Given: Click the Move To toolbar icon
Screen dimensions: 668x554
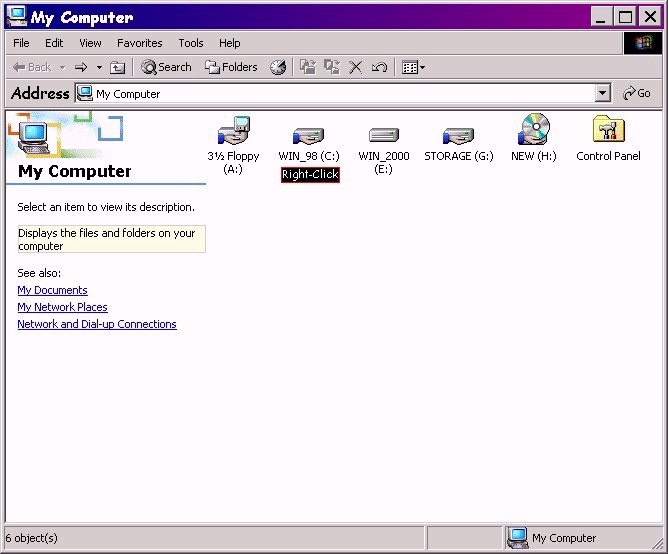Looking at the screenshot, I should (308, 67).
